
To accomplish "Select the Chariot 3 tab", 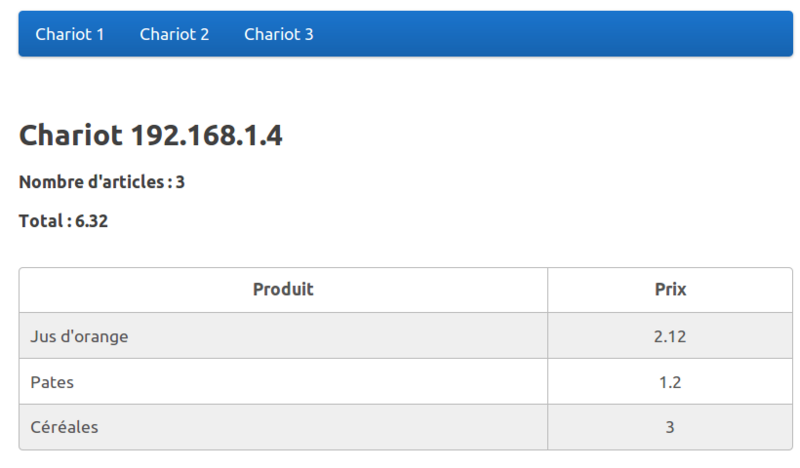I will [278, 34].
